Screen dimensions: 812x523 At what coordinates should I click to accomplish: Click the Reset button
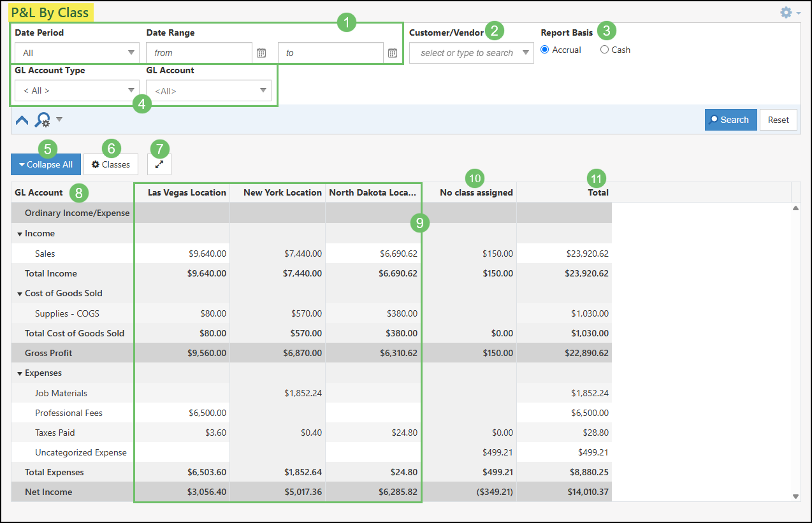[778, 120]
